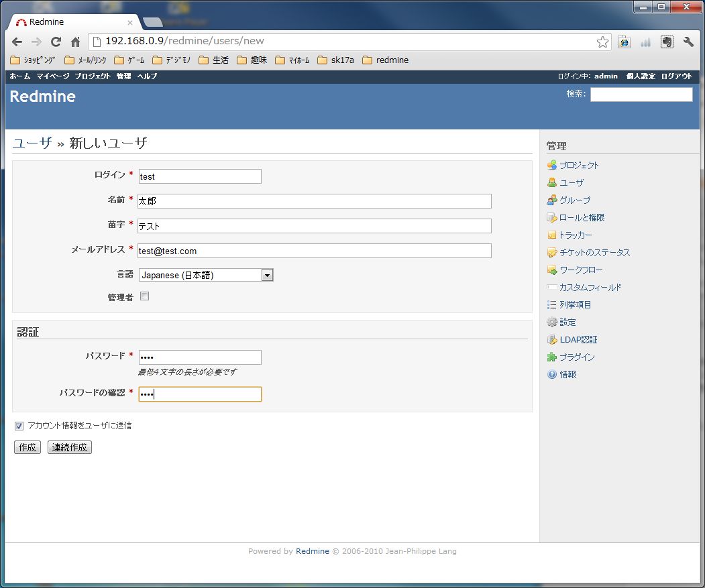This screenshot has width=705, height=588.
Task: Click the browser forward arrow
Action: click(36, 42)
